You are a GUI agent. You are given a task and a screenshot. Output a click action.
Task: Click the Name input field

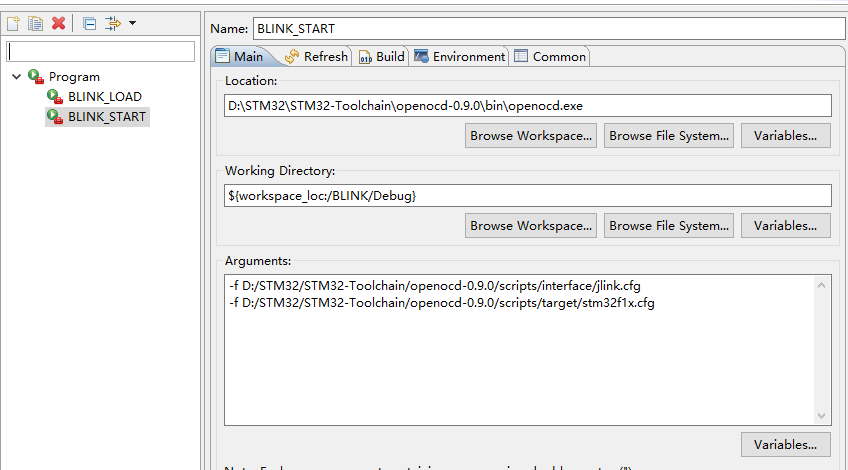(x=549, y=29)
